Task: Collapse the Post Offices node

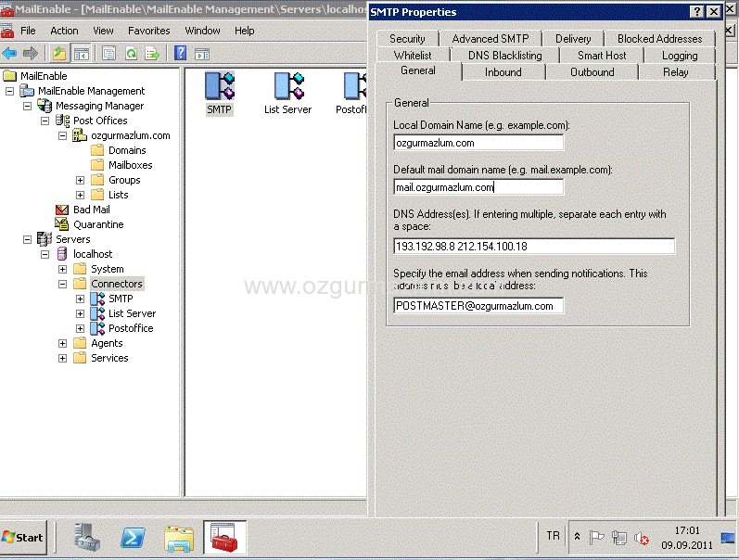Action: click(45, 121)
